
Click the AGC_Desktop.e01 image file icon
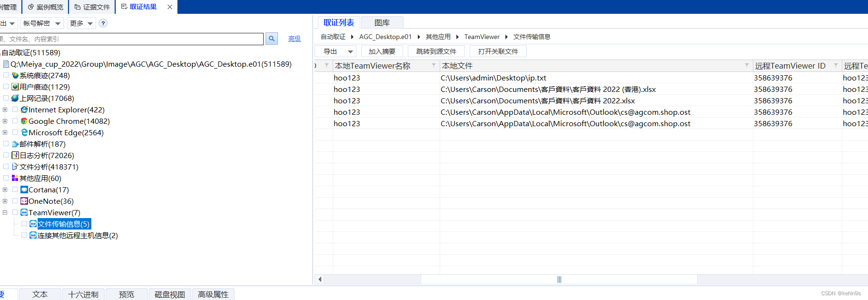[x=6, y=64]
